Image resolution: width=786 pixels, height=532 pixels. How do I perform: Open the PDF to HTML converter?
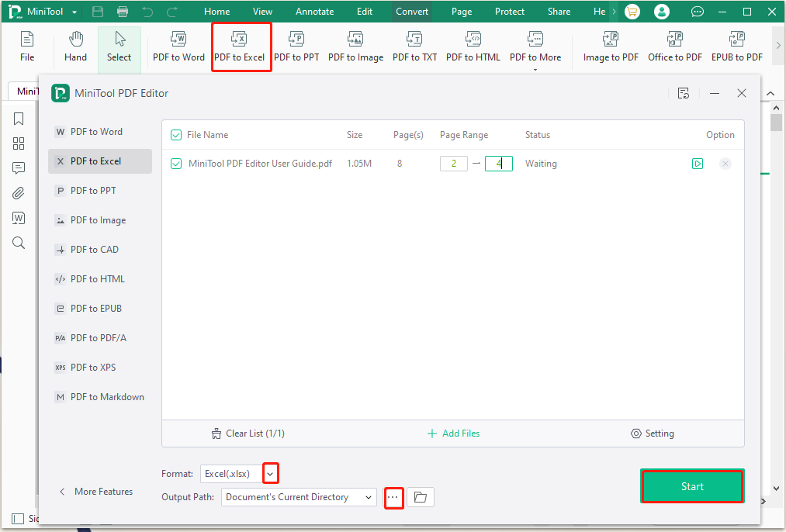tap(473, 47)
